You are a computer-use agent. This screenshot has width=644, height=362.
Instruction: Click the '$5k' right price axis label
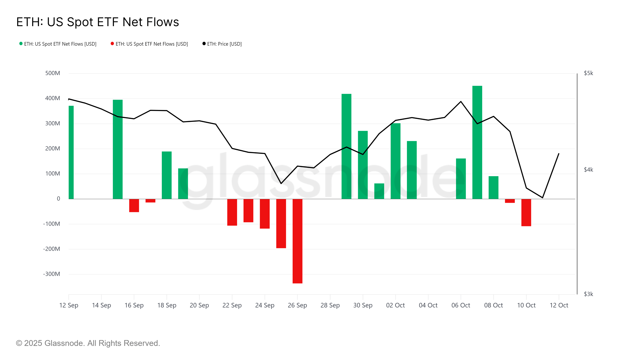(x=588, y=73)
